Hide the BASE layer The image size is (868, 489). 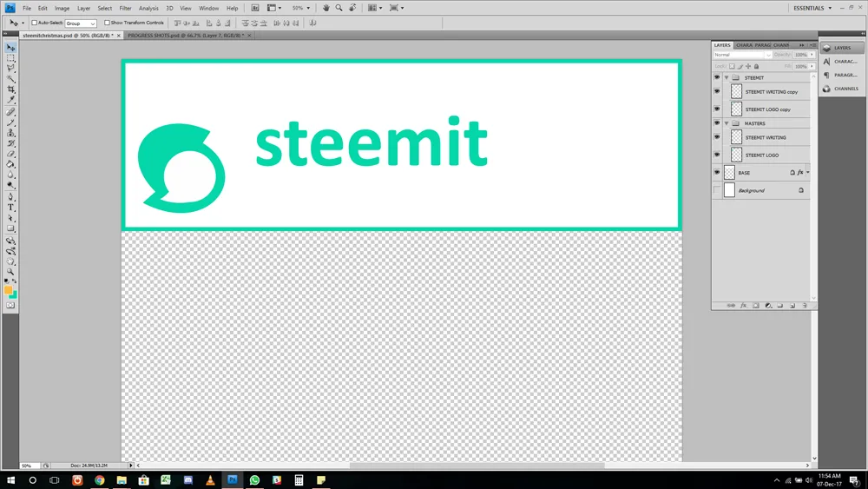point(717,172)
